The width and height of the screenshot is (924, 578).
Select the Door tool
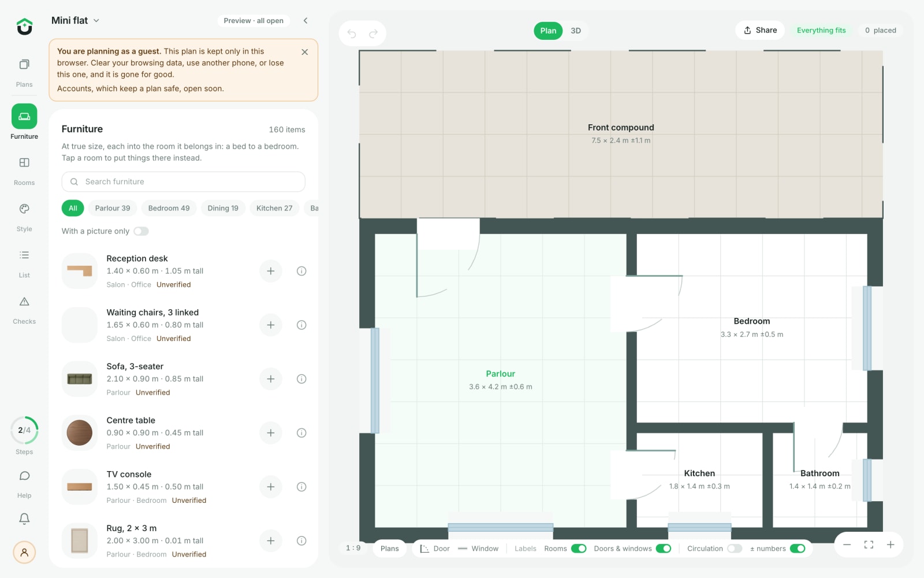pyautogui.click(x=435, y=549)
